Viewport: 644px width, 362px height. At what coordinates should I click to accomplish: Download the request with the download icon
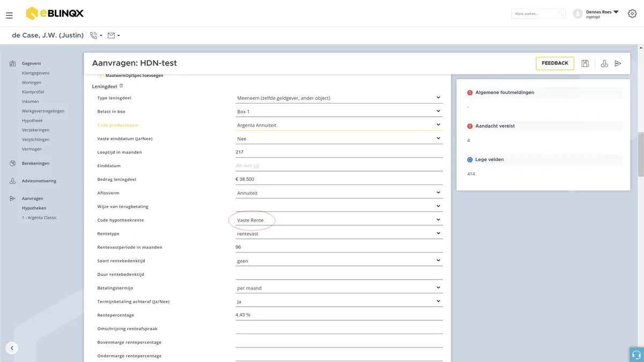604,63
